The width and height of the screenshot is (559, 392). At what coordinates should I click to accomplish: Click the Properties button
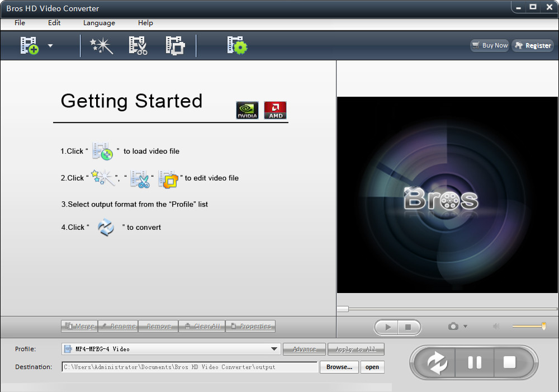pos(250,327)
